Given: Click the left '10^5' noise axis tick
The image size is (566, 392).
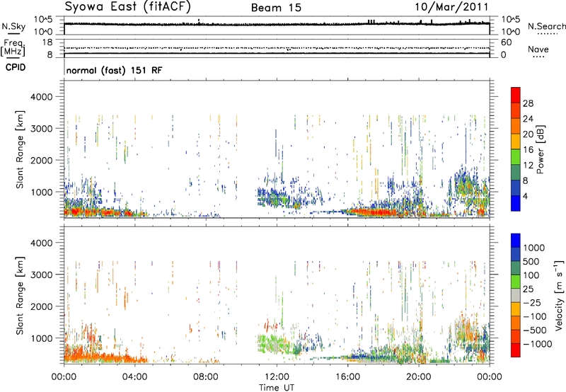Looking at the screenshot, I should [43, 20].
